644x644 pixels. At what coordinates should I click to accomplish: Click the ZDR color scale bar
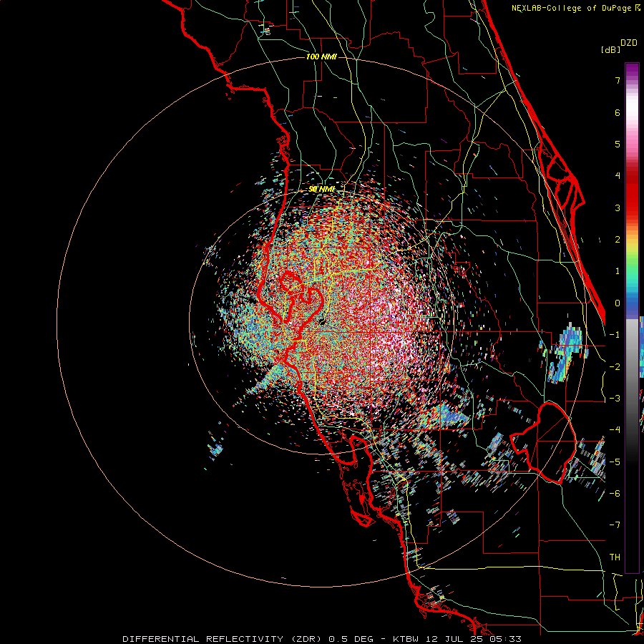pyautogui.click(x=632, y=318)
